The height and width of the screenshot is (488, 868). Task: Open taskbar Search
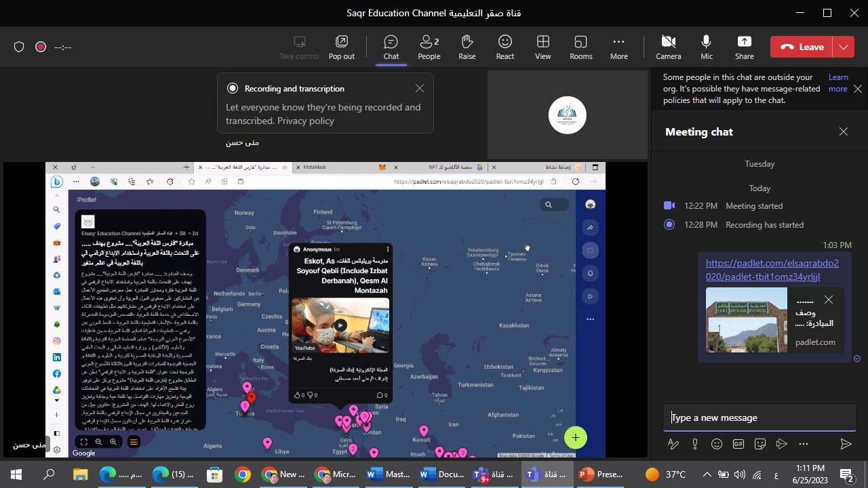[x=49, y=474]
